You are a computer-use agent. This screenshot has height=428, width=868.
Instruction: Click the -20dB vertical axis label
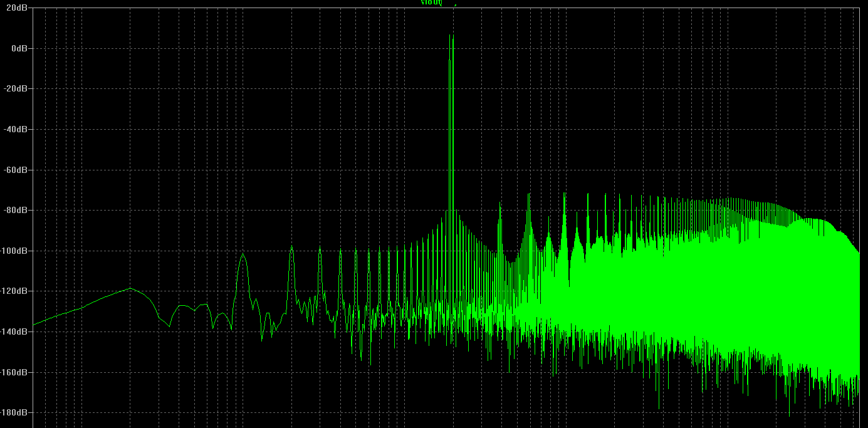(x=15, y=88)
